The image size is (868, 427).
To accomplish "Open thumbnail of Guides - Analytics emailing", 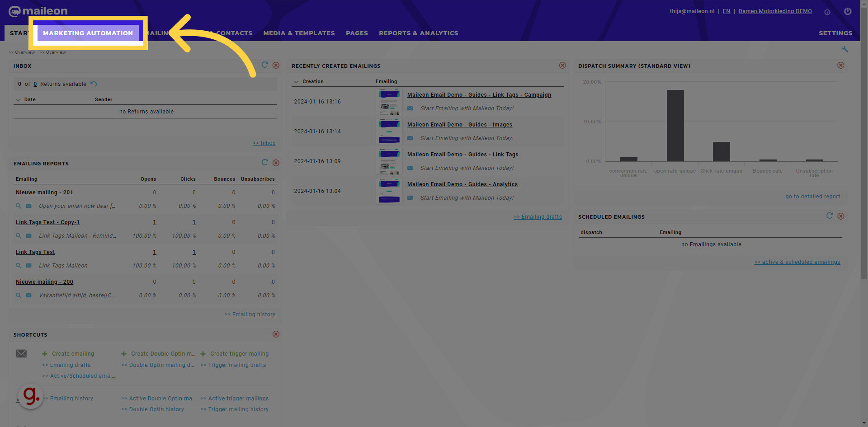I will [389, 191].
